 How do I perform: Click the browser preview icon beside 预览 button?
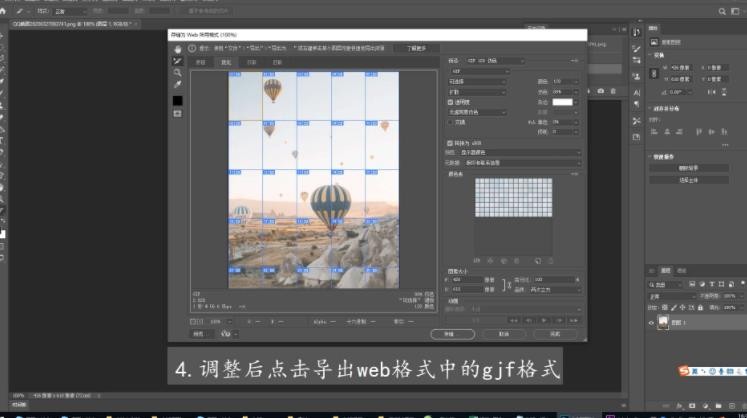pyautogui.click(x=226, y=334)
